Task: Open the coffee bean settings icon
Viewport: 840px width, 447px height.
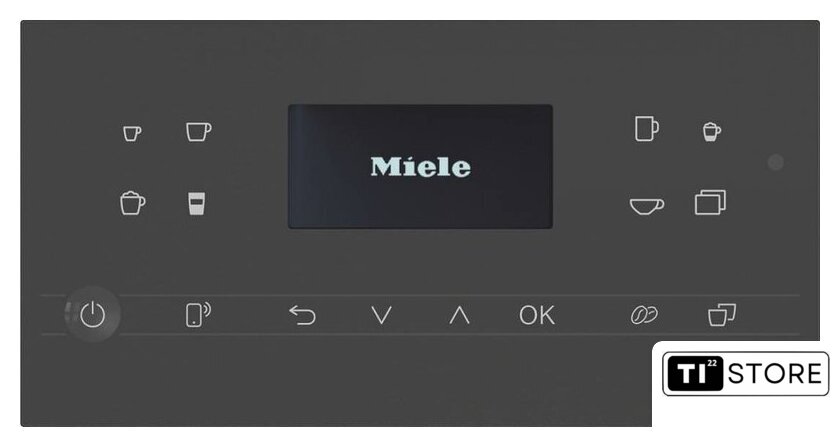Action: (x=644, y=315)
